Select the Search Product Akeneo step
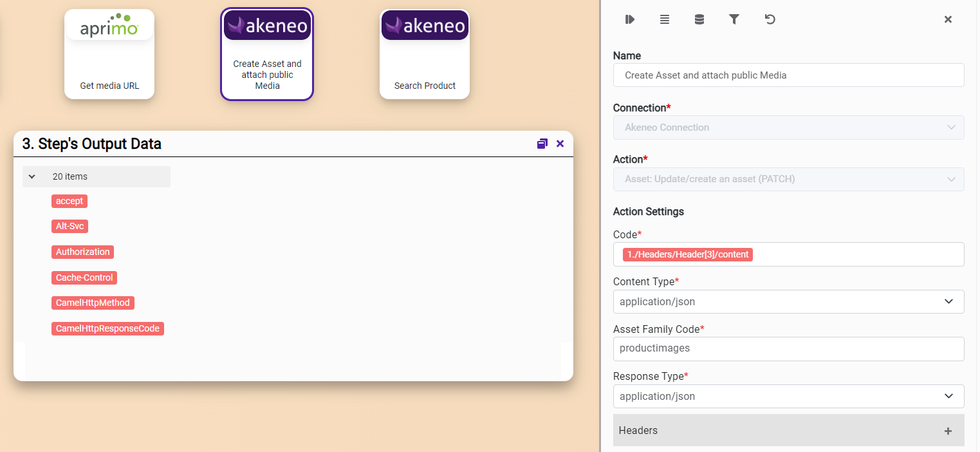 (x=425, y=55)
